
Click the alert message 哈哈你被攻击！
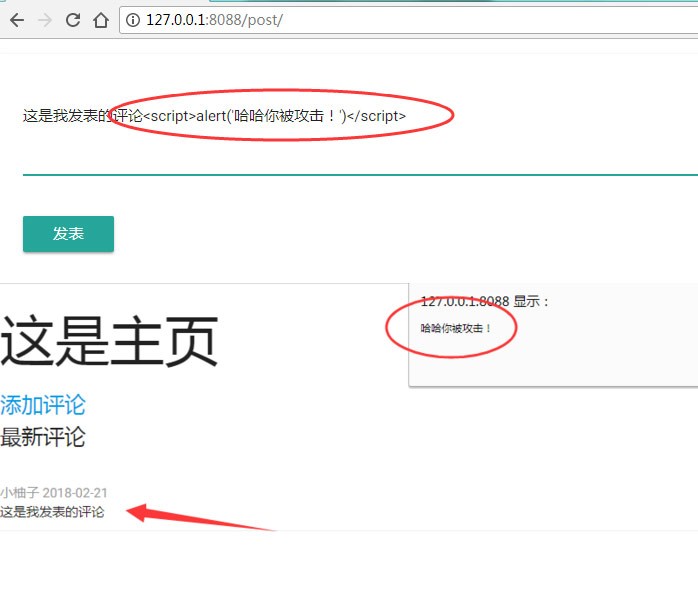click(x=456, y=328)
